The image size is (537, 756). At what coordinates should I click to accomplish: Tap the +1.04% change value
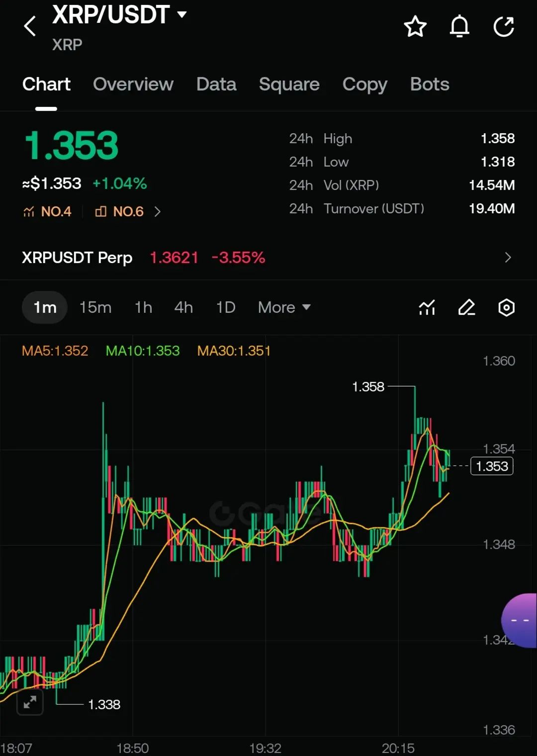click(x=120, y=184)
